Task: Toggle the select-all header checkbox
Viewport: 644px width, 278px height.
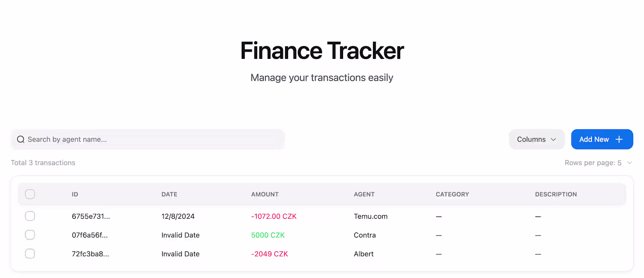Action: [30, 194]
